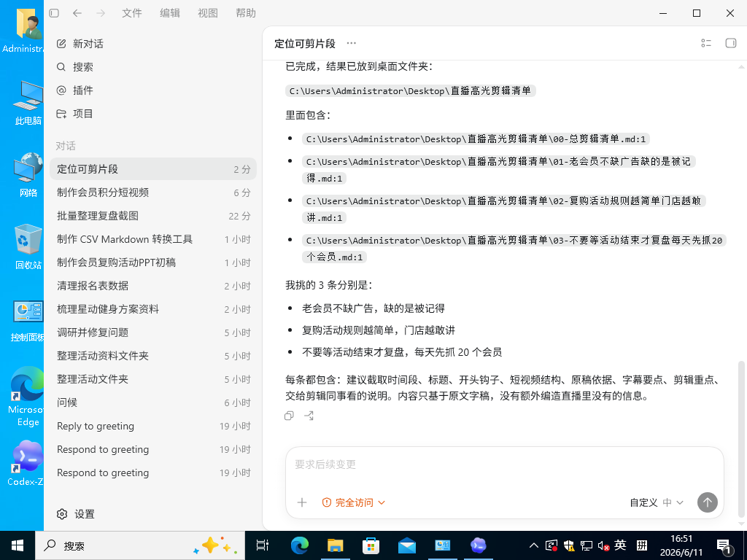Click the three-dot menu beside 定位可剪片段 title
Screen dimensions: 747x560
(352, 43)
